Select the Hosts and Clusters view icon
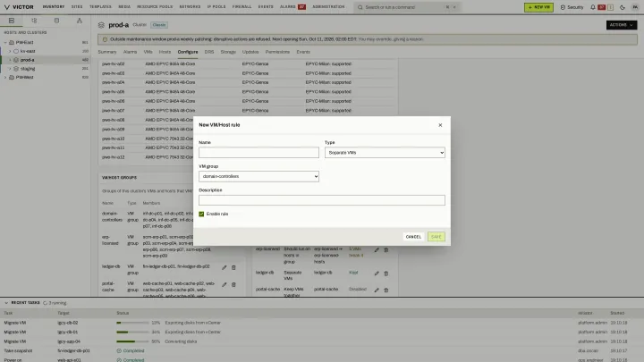 click(x=12, y=21)
